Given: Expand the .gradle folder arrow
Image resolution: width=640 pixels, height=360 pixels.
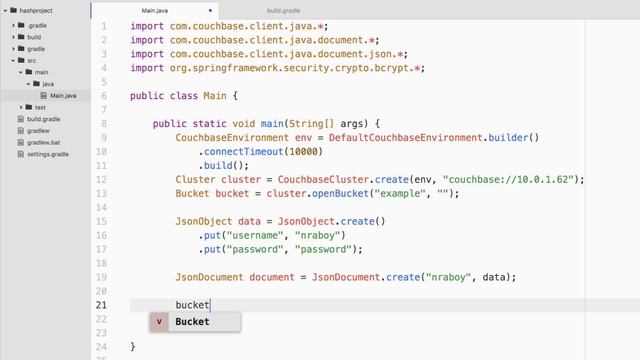Looking at the screenshot, I should (x=13, y=25).
